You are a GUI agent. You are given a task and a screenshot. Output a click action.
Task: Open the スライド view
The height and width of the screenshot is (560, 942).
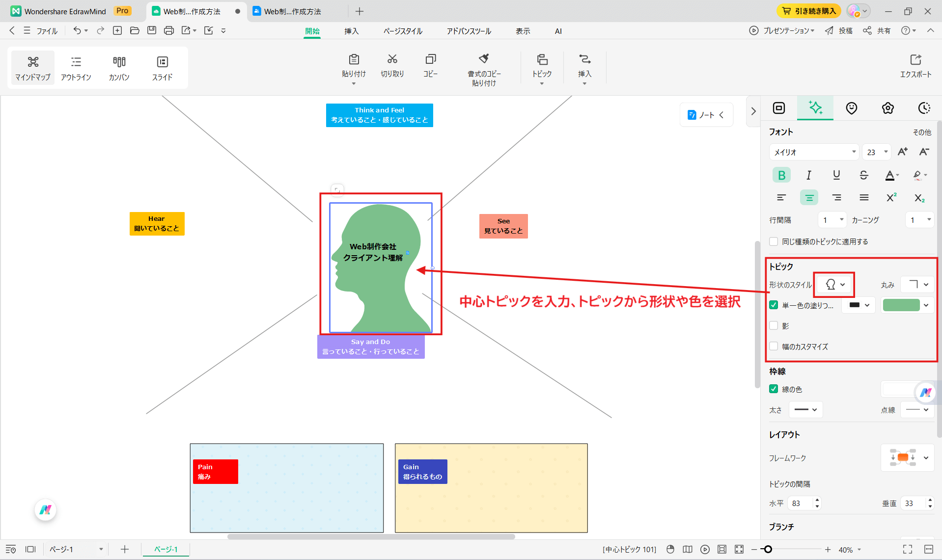coord(162,68)
